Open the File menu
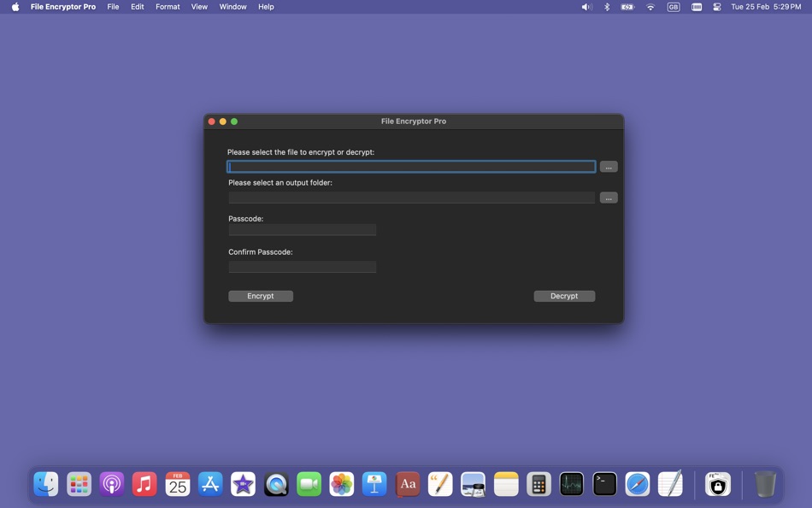Screen dimensions: 812x508 tap(113, 7)
